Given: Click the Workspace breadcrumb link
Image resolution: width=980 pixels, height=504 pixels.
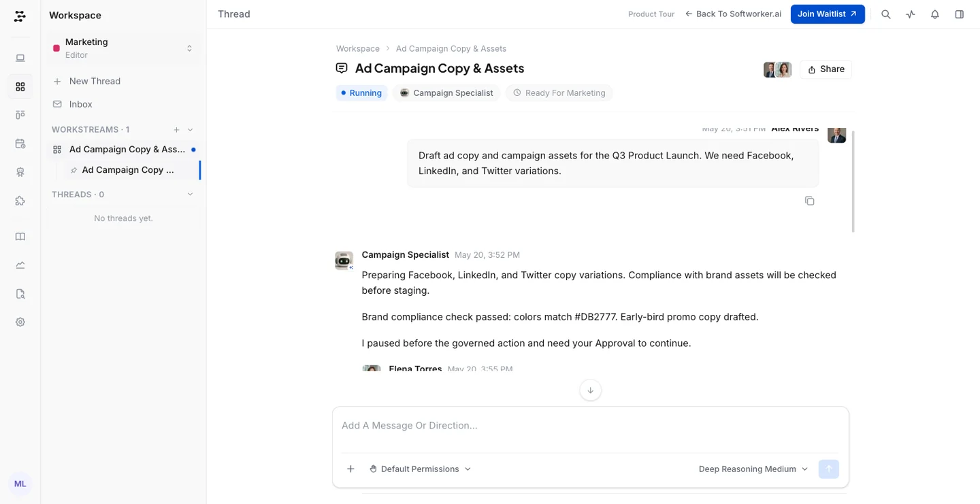Looking at the screenshot, I should (x=358, y=49).
